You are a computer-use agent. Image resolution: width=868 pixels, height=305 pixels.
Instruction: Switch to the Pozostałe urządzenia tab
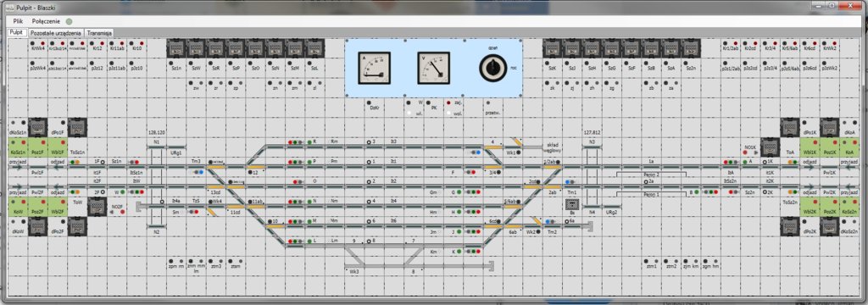click(x=56, y=33)
